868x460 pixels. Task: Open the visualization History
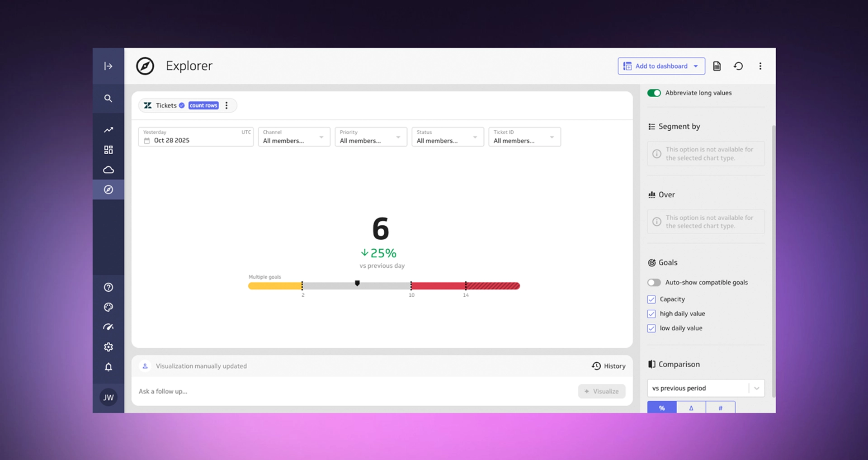coord(609,366)
